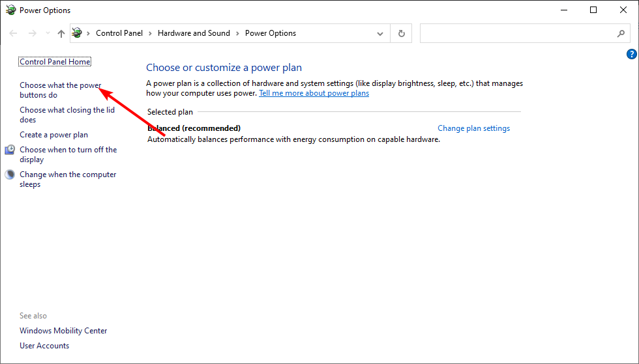The height and width of the screenshot is (364, 639).
Task: Click the search magnifier icon
Action: [x=621, y=33]
